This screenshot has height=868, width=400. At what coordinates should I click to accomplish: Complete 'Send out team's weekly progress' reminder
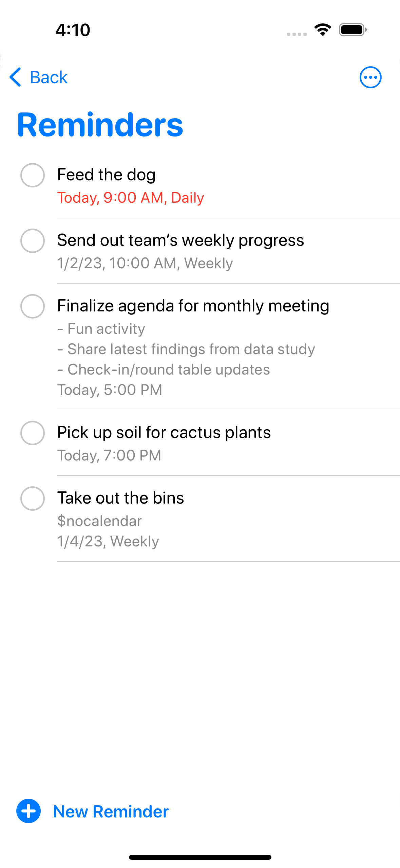coord(33,241)
